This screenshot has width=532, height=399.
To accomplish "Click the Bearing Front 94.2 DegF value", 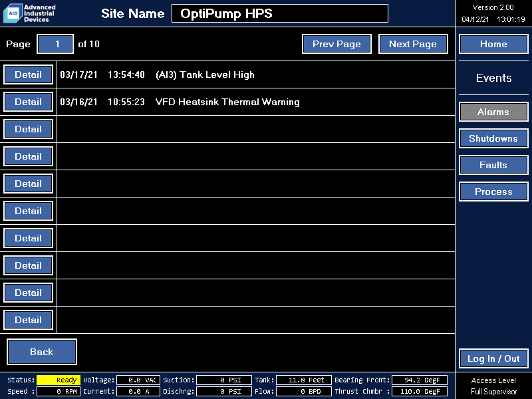I will point(420,380).
